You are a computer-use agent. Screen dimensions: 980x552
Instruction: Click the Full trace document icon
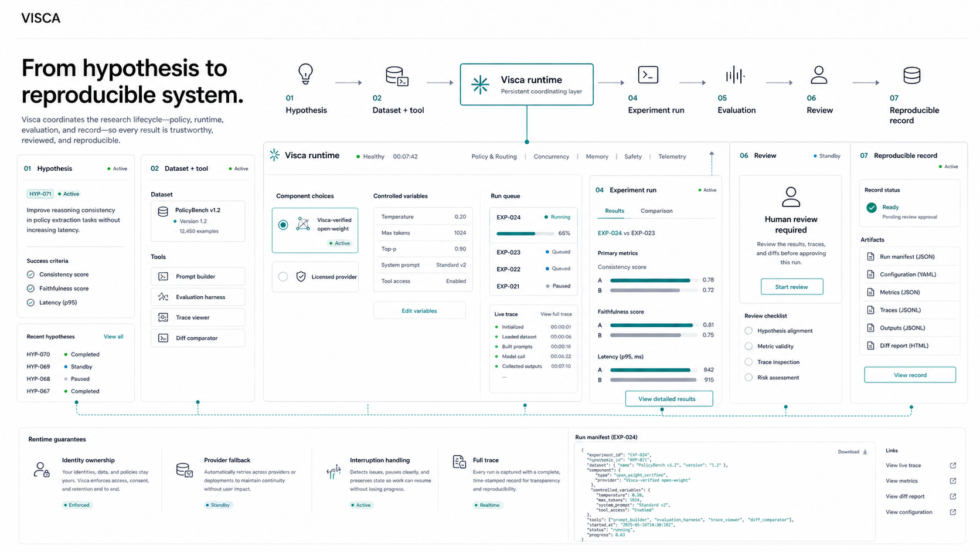tap(459, 462)
